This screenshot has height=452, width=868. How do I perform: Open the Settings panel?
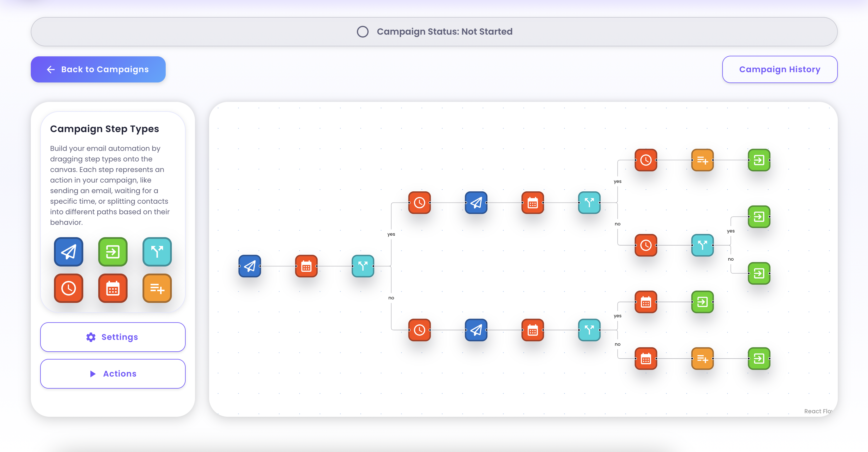(113, 337)
